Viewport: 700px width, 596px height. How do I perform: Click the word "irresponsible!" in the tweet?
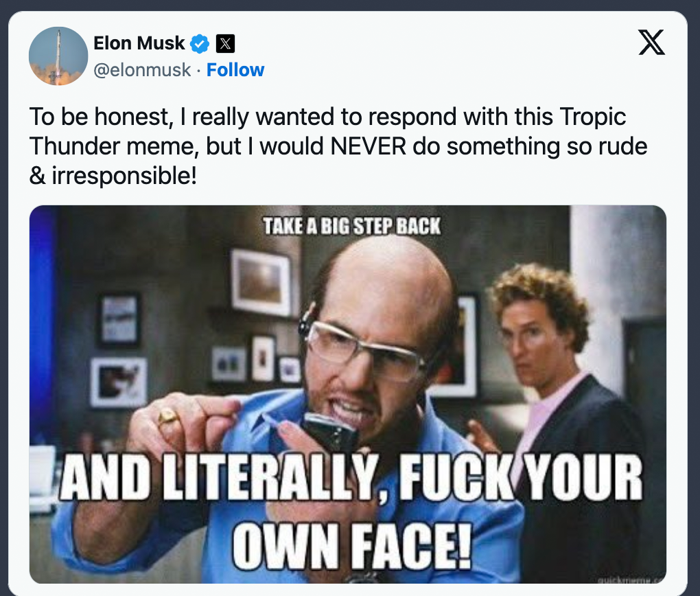click(125, 176)
